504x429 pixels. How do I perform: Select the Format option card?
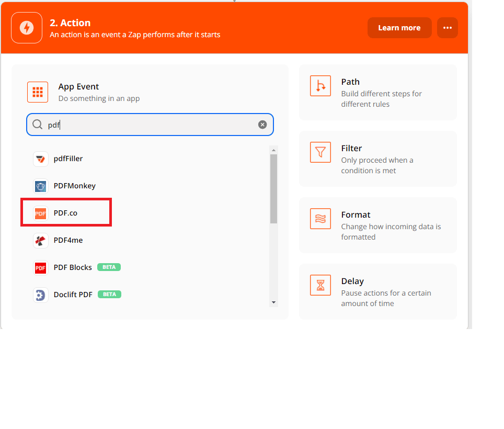(x=377, y=225)
